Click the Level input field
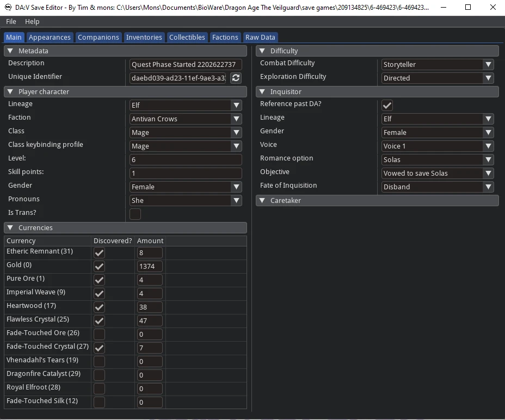The width and height of the screenshot is (505, 420). pos(185,159)
